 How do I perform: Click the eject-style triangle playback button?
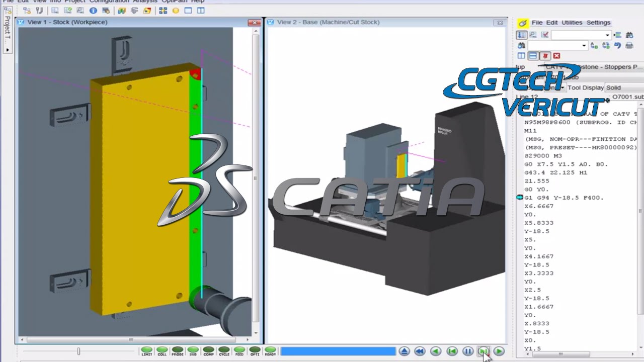(404, 351)
